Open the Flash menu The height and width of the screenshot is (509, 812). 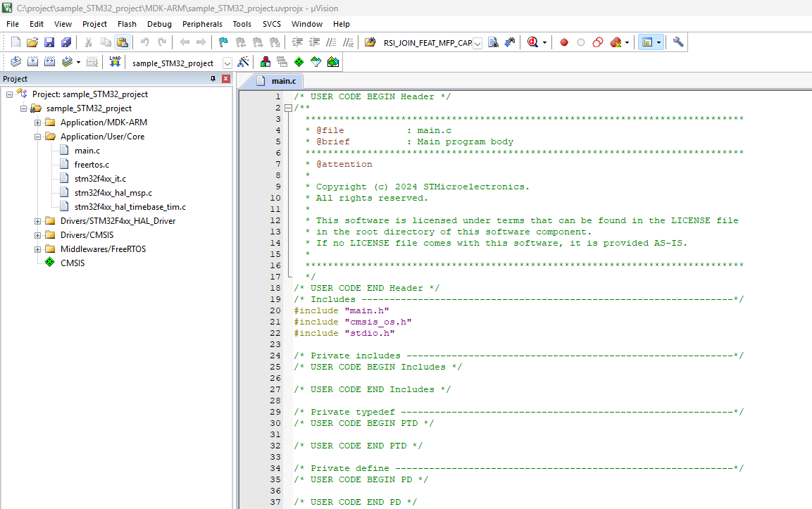pos(127,24)
